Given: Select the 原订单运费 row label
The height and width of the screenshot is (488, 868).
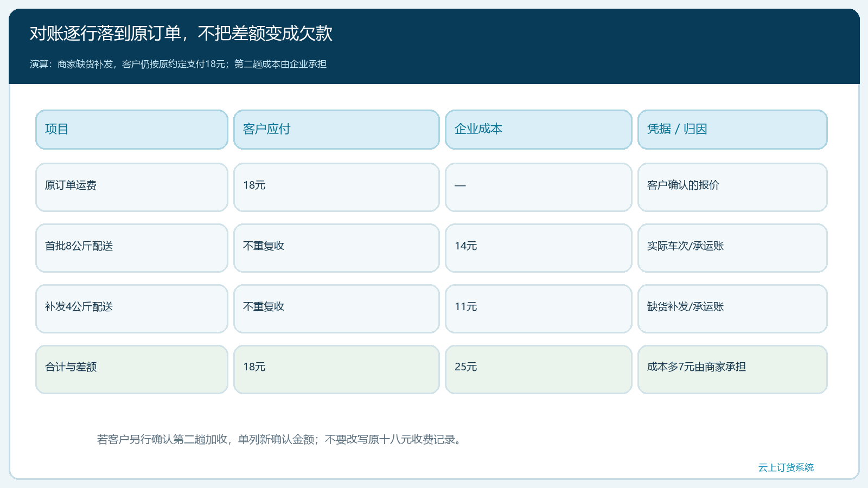Looking at the screenshot, I should point(132,187).
